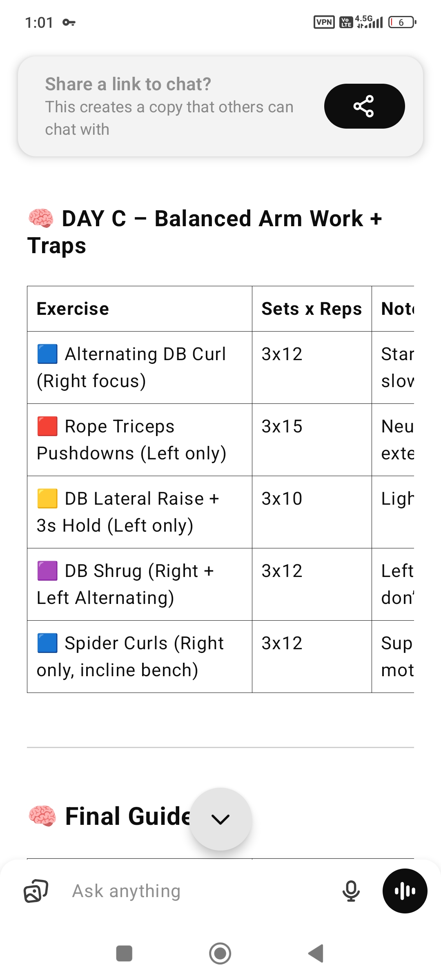Tap blue square beside Alternating DB Curl
Viewport: 441px width, 980px height.
click(47, 354)
